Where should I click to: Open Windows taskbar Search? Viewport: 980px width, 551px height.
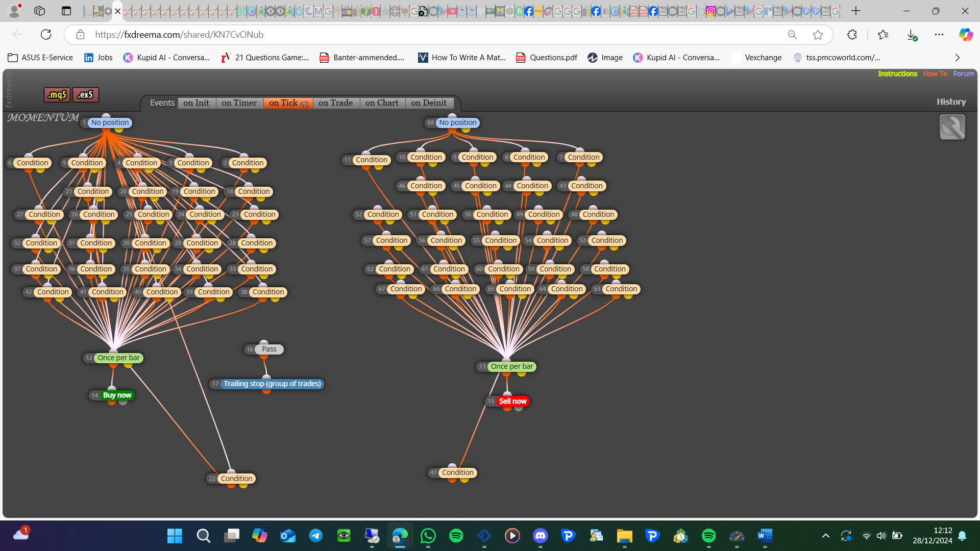point(203,536)
